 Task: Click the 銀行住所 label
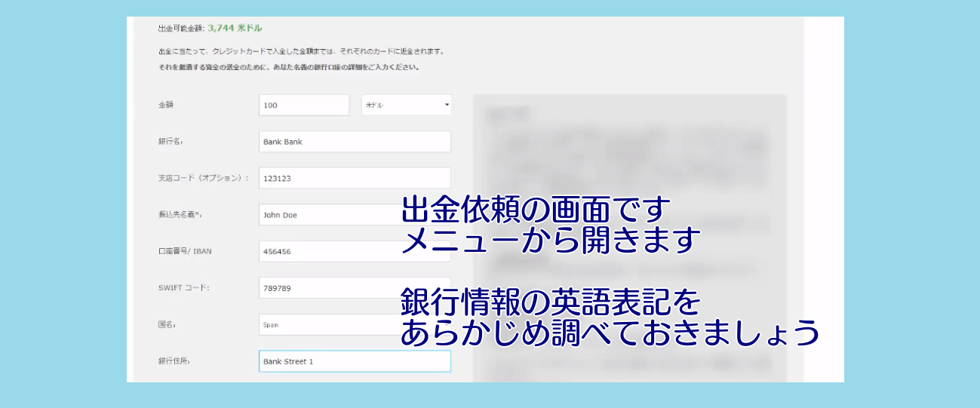174,361
